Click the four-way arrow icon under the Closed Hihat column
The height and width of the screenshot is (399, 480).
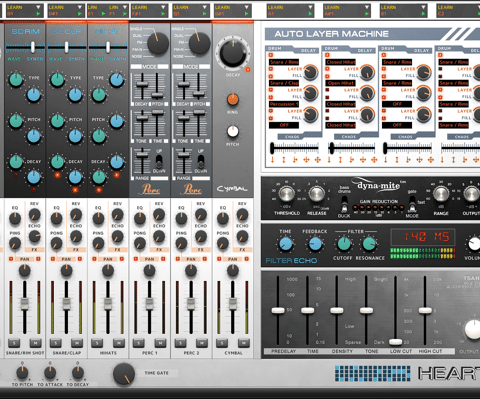(374, 160)
